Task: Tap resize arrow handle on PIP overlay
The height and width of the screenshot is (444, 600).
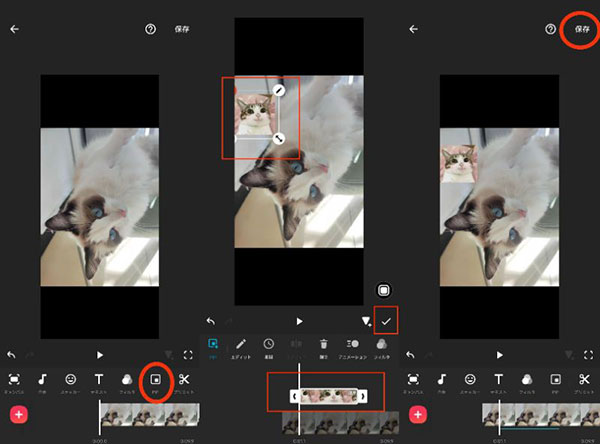Action: 279,138
